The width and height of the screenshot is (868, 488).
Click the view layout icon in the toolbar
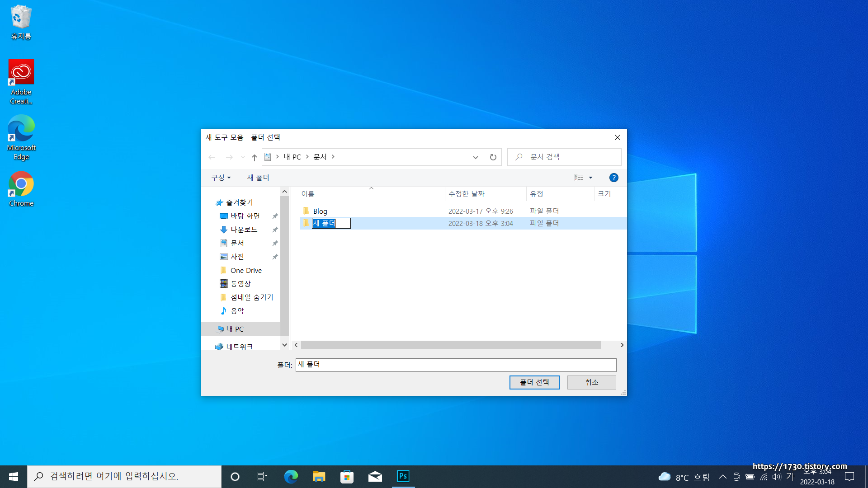coord(579,178)
